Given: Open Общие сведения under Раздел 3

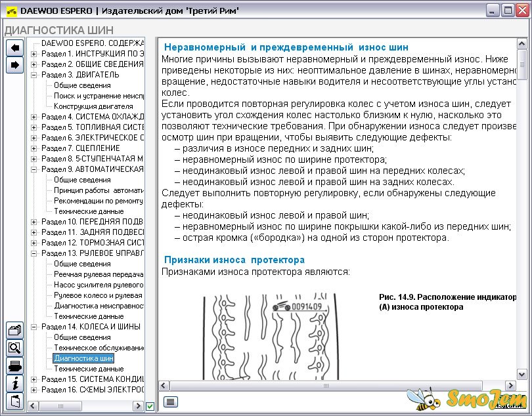Looking at the screenshot, I should point(82,85).
